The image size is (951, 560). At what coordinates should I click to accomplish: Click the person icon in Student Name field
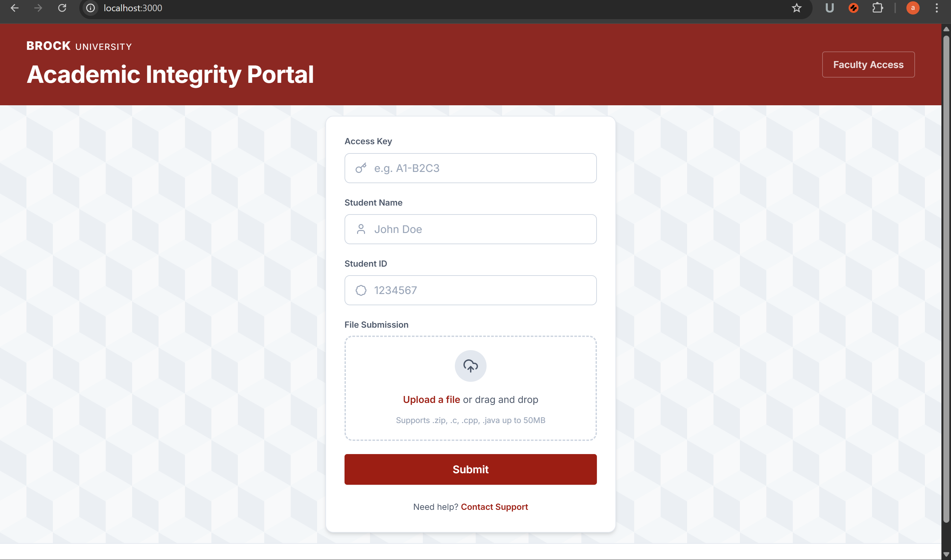tap(361, 229)
